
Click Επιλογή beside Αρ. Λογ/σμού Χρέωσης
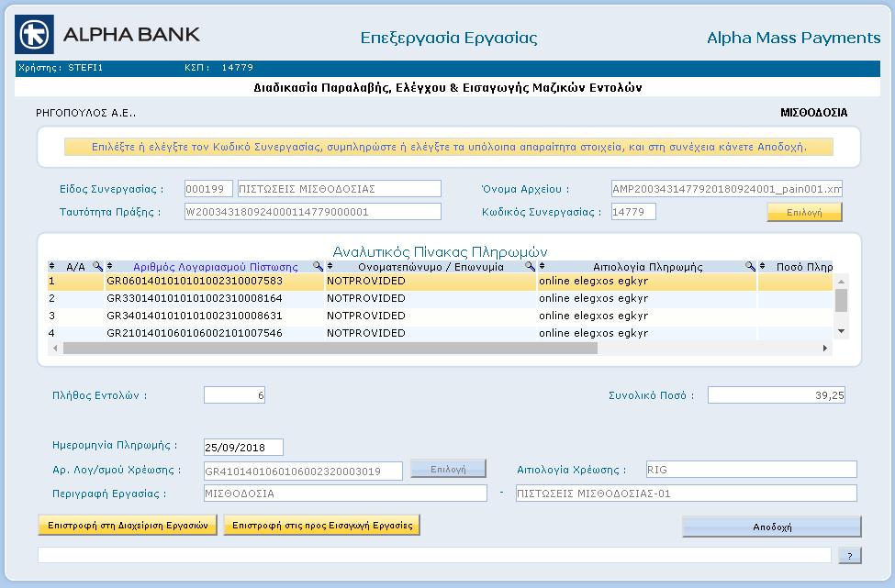point(448,469)
